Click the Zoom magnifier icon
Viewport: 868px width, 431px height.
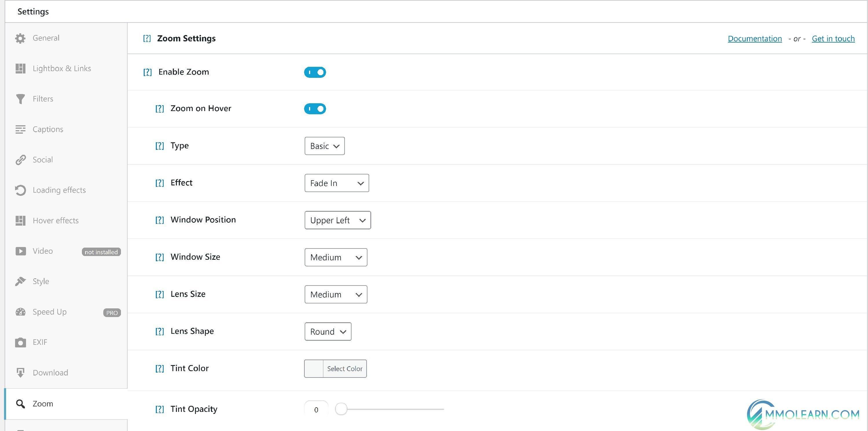pyautogui.click(x=20, y=404)
